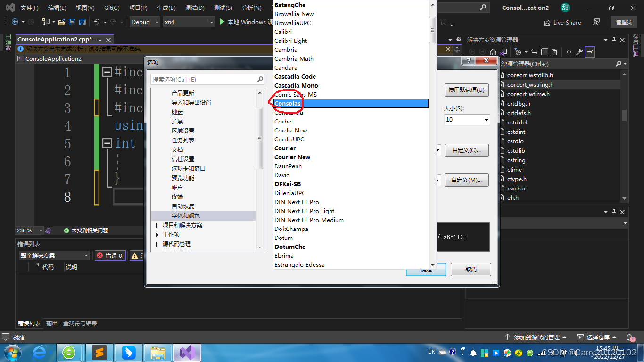Image resolution: width=644 pixels, height=362 pixels.
Task: Click the home icon in Solution Explorer
Action: (x=493, y=52)
